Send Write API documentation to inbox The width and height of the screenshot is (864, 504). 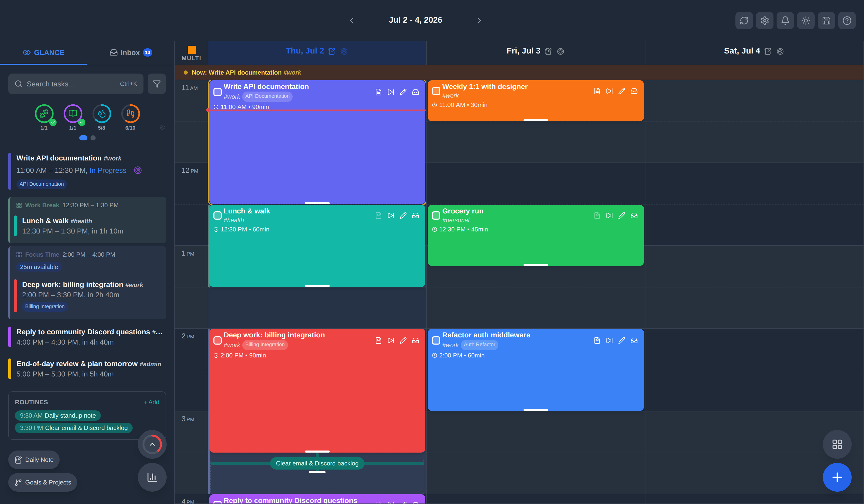pos(416,92)
